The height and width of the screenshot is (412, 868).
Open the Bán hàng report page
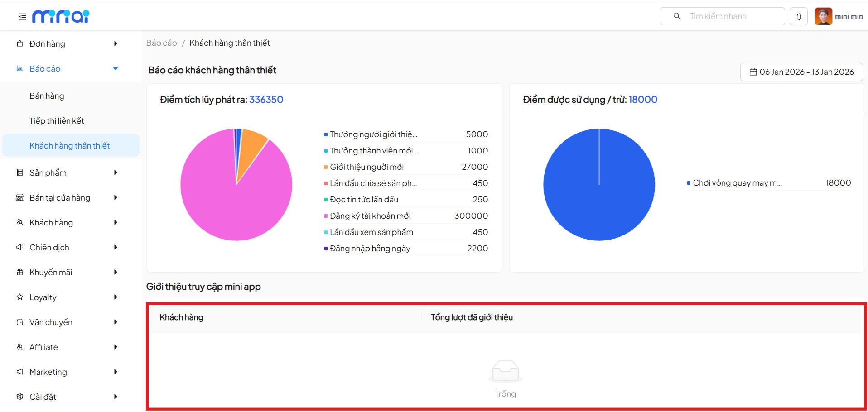(x=47, y=96)
